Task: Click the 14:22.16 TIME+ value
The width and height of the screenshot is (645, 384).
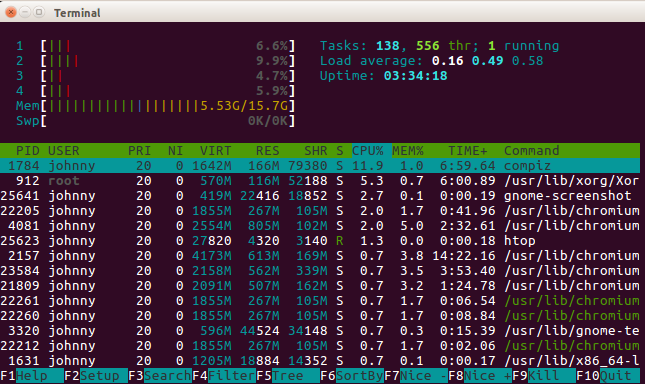Action: tap(464, 256)
